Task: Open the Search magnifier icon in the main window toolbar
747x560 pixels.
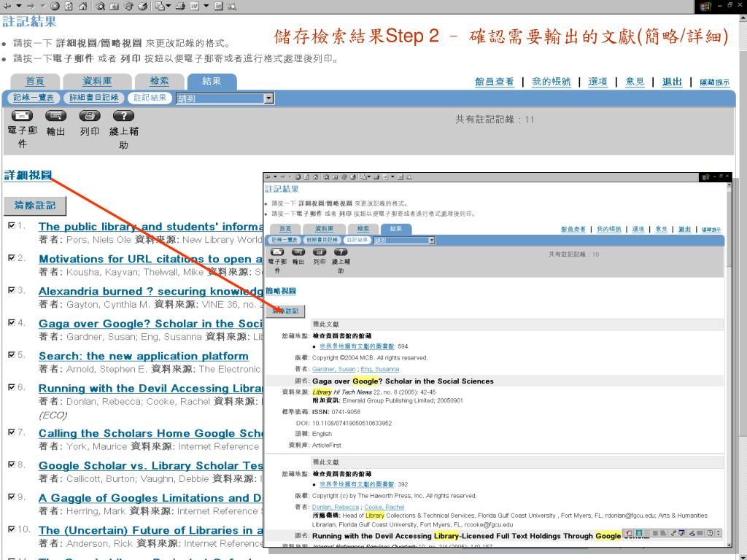Action: click(100, 6)
